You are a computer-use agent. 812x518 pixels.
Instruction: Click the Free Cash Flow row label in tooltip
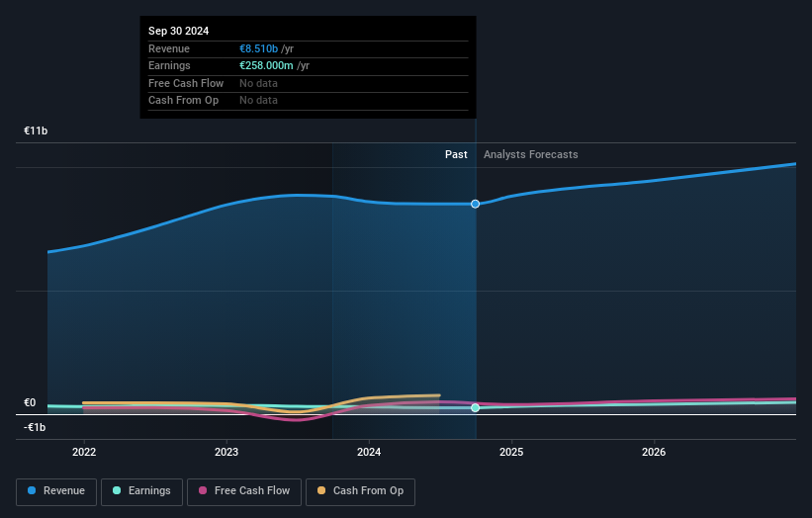(x=186, y=83)
